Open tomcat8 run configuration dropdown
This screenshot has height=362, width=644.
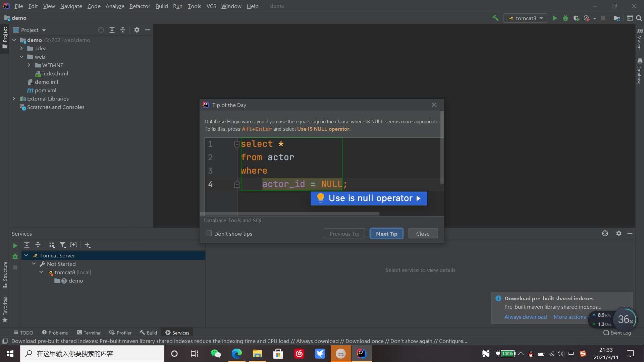click(526, 18)
